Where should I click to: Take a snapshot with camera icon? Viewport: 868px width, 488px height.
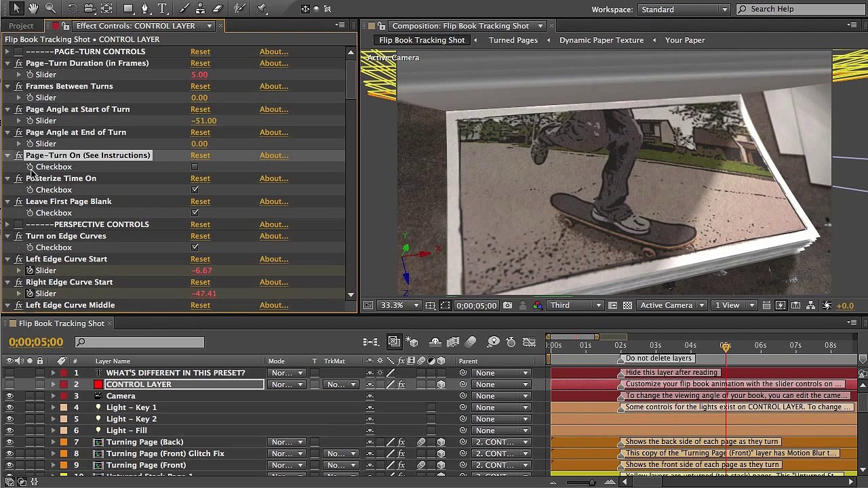(x=507, y=306)
